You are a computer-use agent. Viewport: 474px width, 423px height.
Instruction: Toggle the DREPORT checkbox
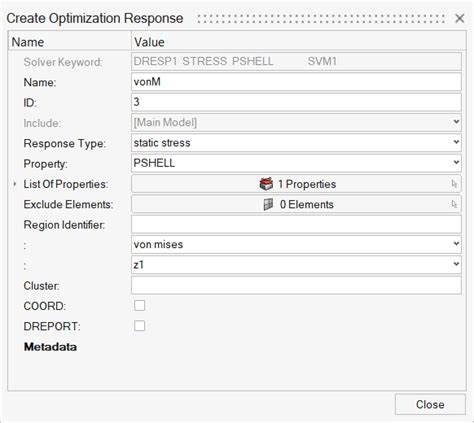click(139, 326)
